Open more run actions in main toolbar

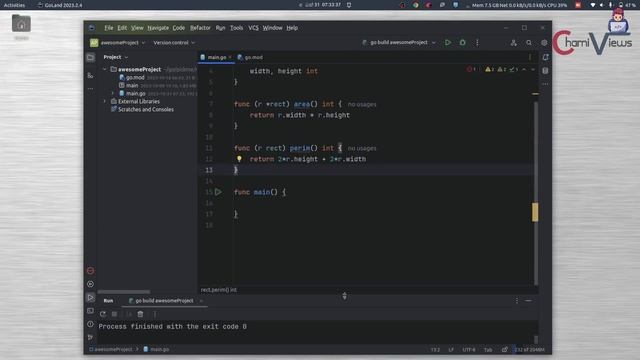pyautogui.click(x=477, y=42)
